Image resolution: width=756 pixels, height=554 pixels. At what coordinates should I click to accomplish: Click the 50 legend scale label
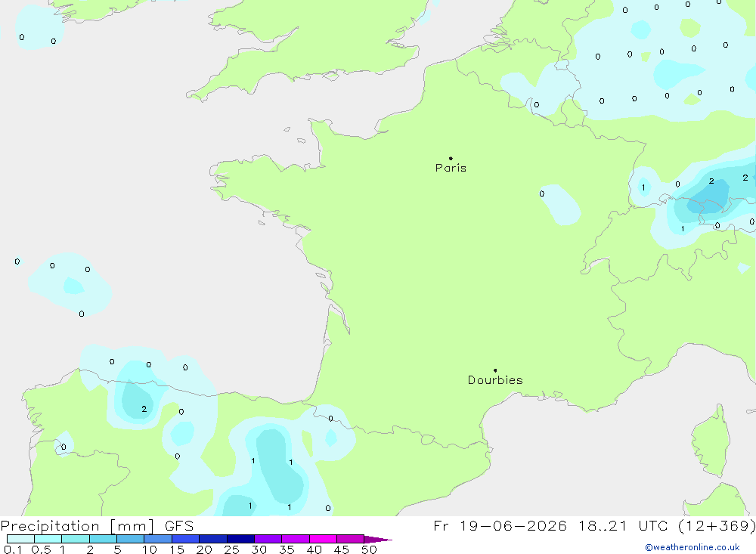(x=369, y=549)
